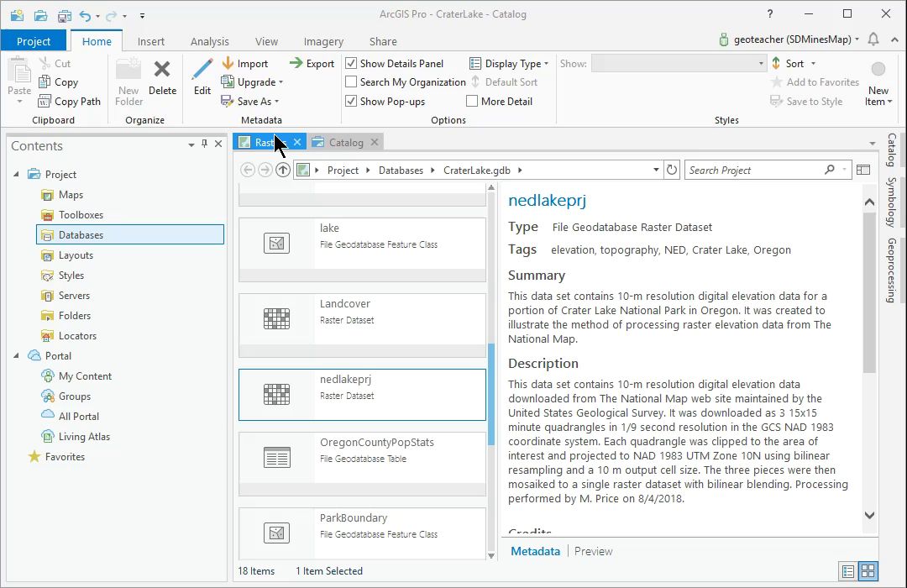Click the Copy Path button
Screen dimensions: 907x588
click(x=70, y=102)
